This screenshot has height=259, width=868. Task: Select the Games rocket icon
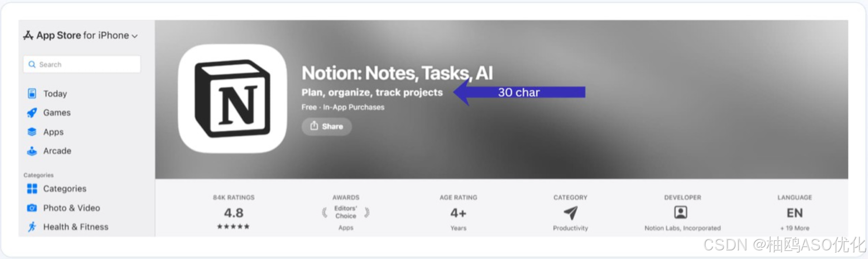point(32,113)
